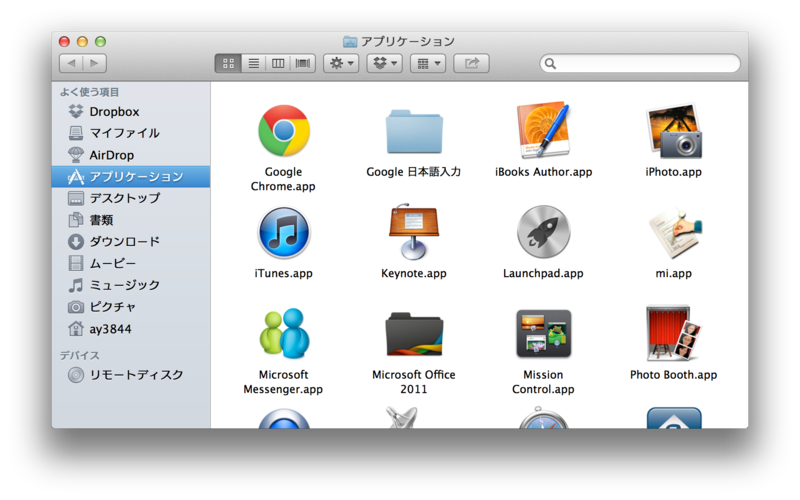Select the Keynote.app podium icon

414,232
